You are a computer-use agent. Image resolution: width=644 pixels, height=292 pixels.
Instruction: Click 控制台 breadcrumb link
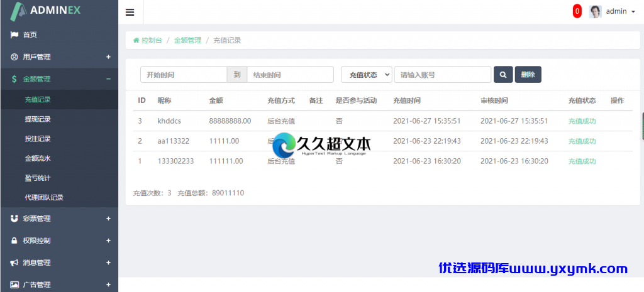[x=152, y=40]
